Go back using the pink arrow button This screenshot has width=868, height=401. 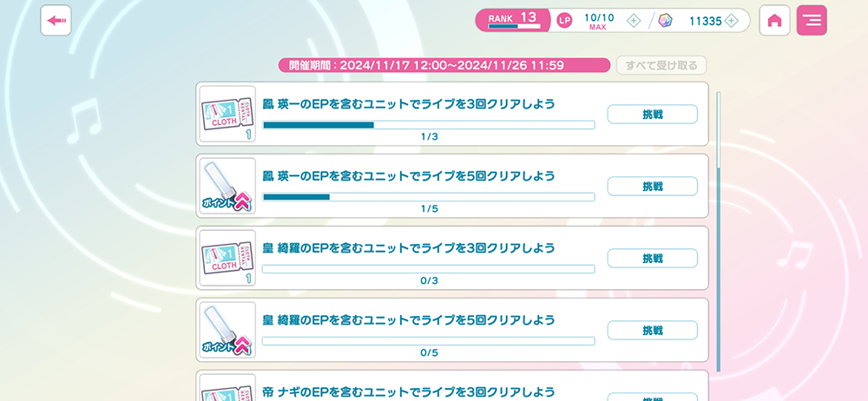coord(56,21)
